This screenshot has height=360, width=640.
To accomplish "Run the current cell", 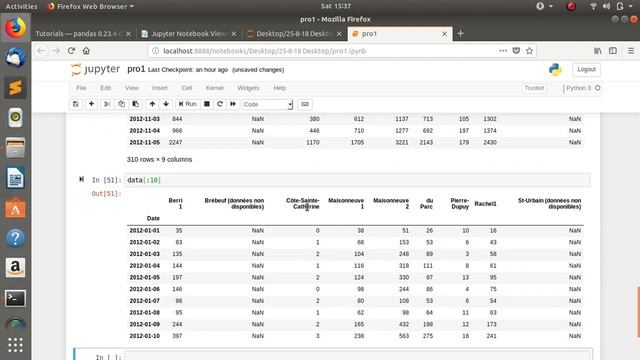I will pos(188,104).
